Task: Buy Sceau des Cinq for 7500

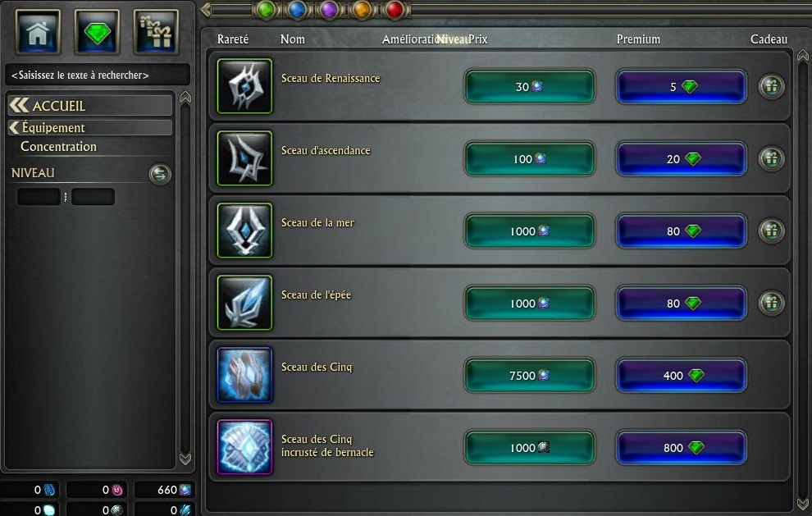Action: (529, 375)
